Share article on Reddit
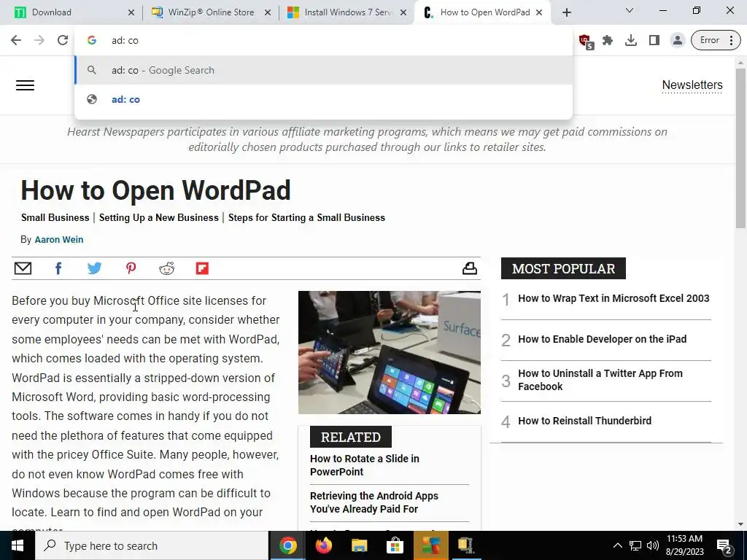Image resolution: width=747 pixels, height=560 pixels. pyautogui.click(x=167, y=268)
